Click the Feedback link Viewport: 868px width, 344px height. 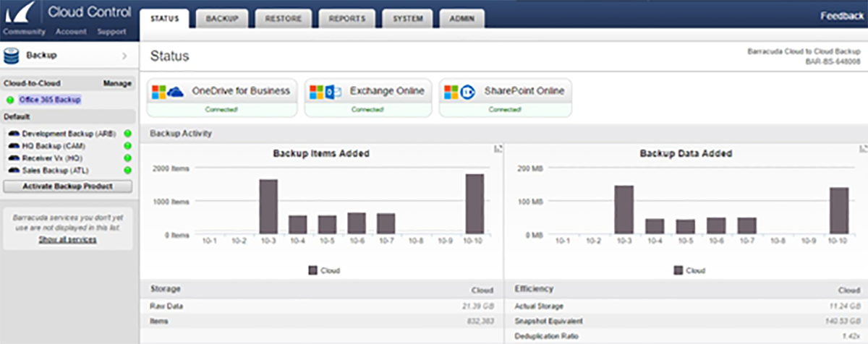(843, 15)
